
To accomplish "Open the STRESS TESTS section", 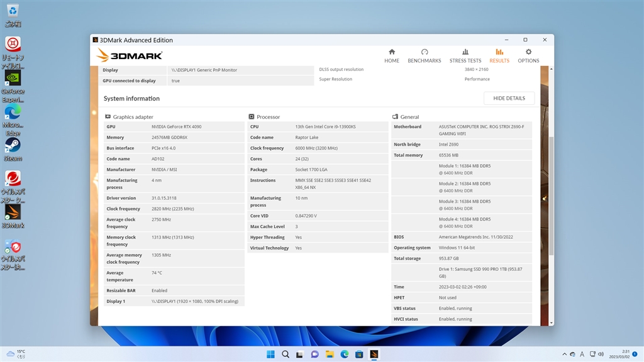I will coord(465,56).
